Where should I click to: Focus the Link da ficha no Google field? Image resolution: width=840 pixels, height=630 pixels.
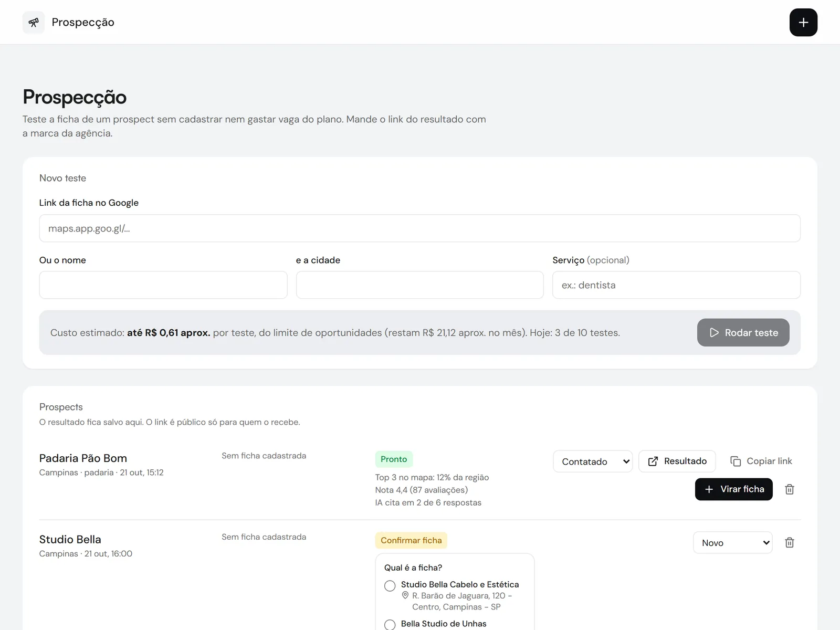(419, 228)
